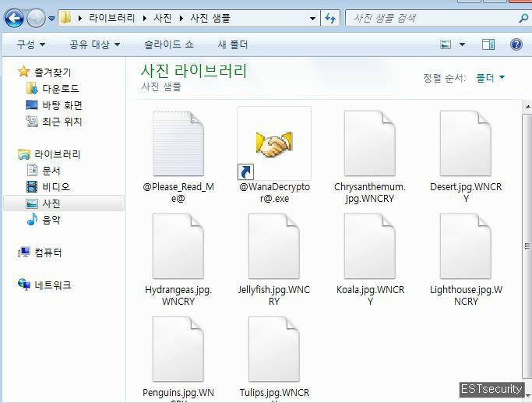532x403 pixels.
Task: Select the Penguins.jpg.WNCRY file
Action: [x=178, y=359]
